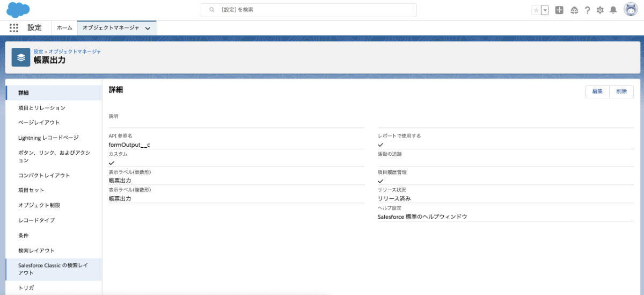Image resolution: width=644 pixels, height=295 pixels.
Task: Click the 詳細 section heading
Action: coord(116,90)
